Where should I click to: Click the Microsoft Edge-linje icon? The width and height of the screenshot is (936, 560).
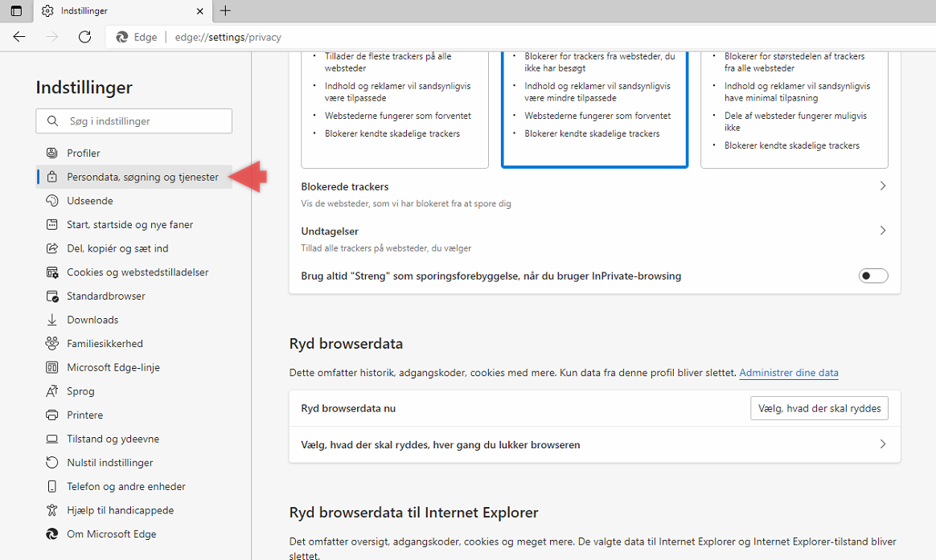[52, 367]
